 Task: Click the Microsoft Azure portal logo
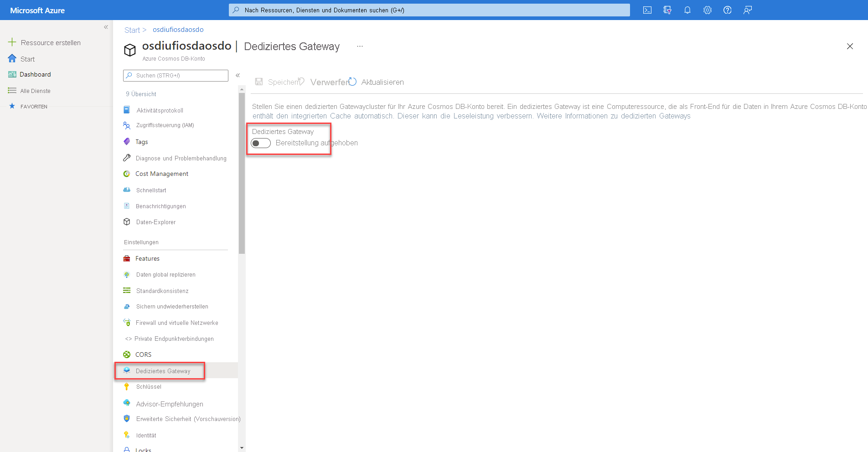[37, 10]
